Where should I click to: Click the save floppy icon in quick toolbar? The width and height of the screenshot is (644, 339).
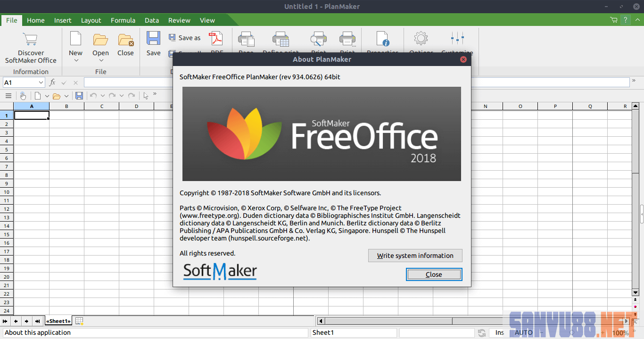[79, 96]
